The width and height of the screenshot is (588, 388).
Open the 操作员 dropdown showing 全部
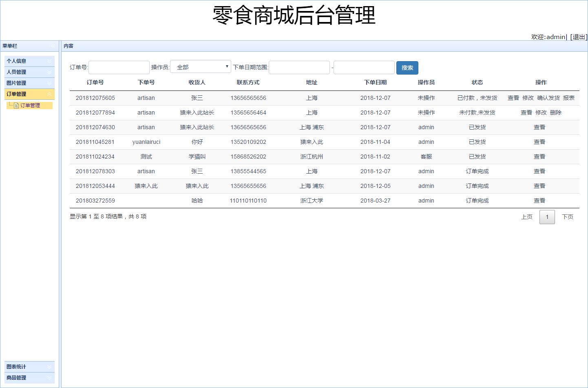(200, 66)
